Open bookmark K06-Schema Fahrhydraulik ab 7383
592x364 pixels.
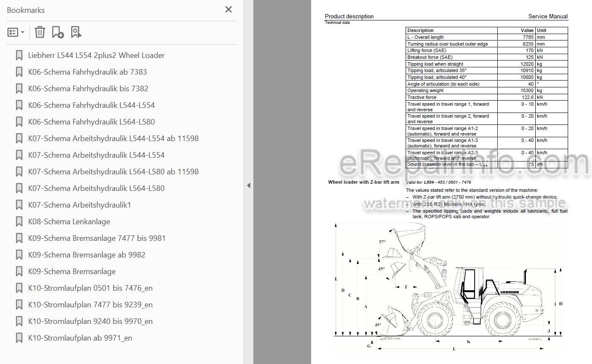[x=87, y=72]
